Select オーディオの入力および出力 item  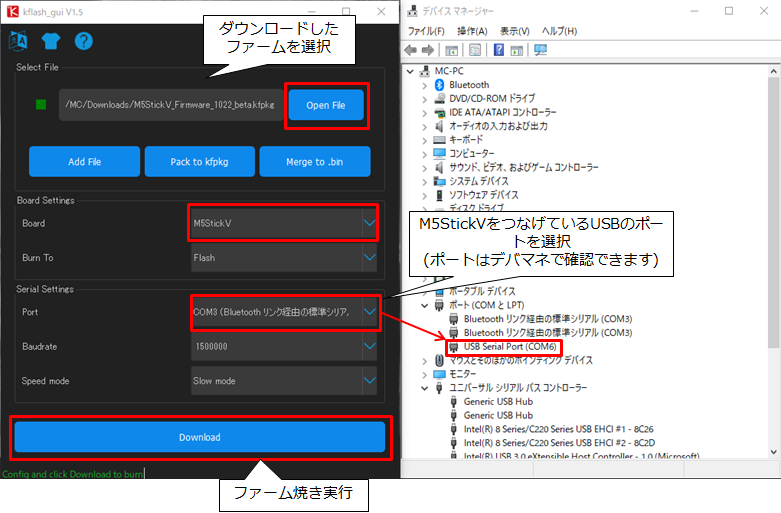coord(498,126)
